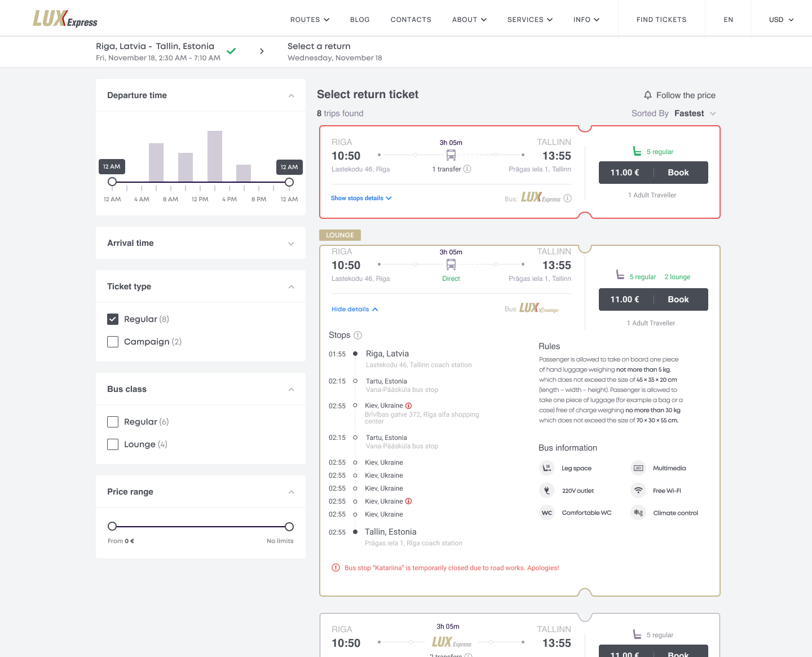Viewport: 812px width, 657px height.
Task: Click the Leg space icon
Action: (547, 468)
